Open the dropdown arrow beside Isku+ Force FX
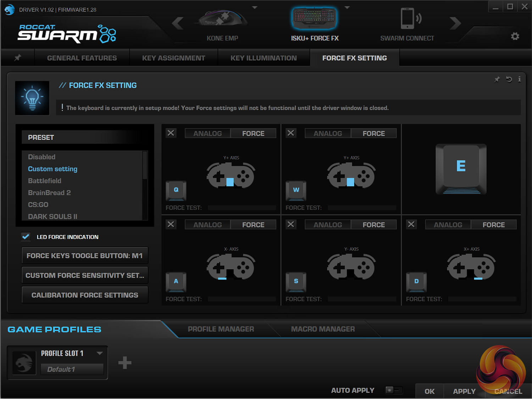Viewport: 532px width, 399px height. tap(347, 7)
